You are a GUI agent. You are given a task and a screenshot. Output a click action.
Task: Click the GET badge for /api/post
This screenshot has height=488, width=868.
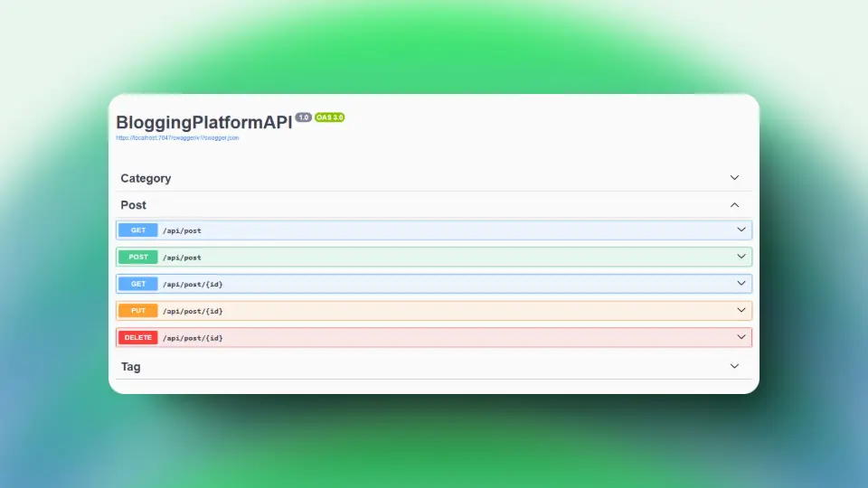pos(137,230)
